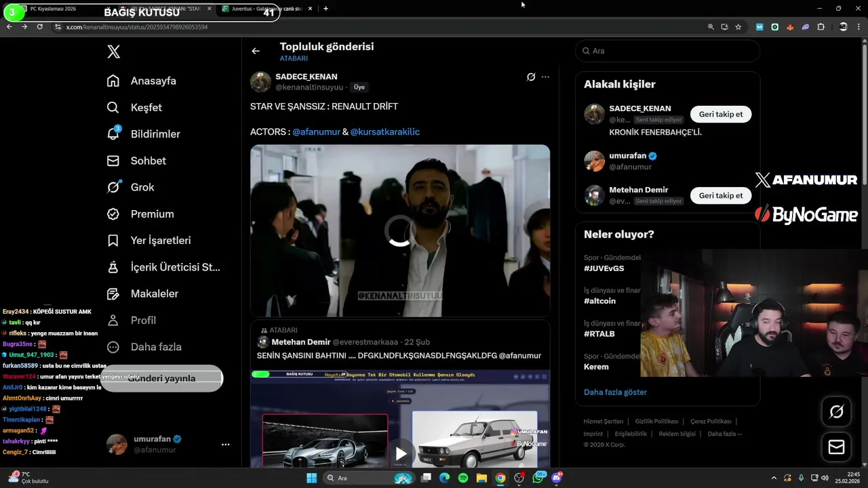Screen dimensions: 868x488
Task: Open the post's three-dot more menu
Action: pos(545,77)
